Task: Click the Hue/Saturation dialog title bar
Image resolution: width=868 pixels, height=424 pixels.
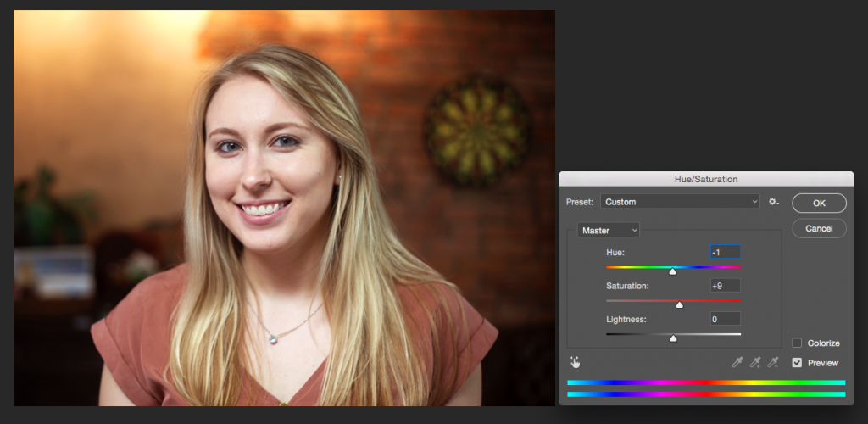Action: click(705, 179)
